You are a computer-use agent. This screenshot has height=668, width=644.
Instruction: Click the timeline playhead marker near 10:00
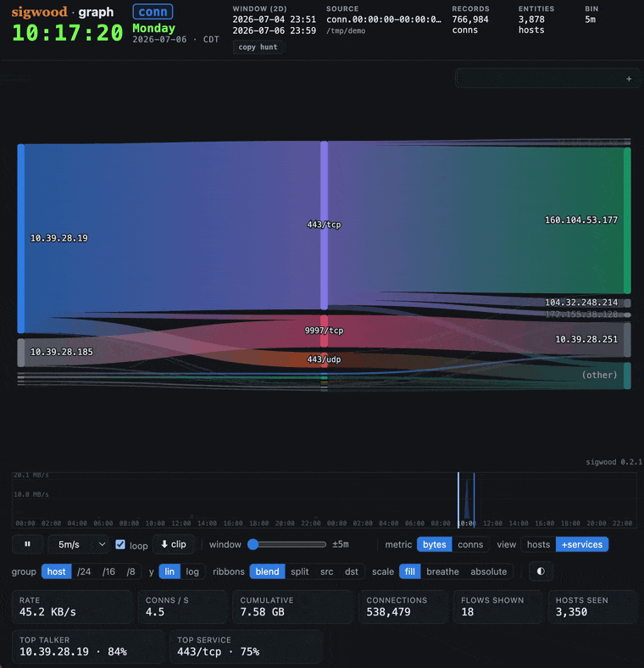[458, 499]
